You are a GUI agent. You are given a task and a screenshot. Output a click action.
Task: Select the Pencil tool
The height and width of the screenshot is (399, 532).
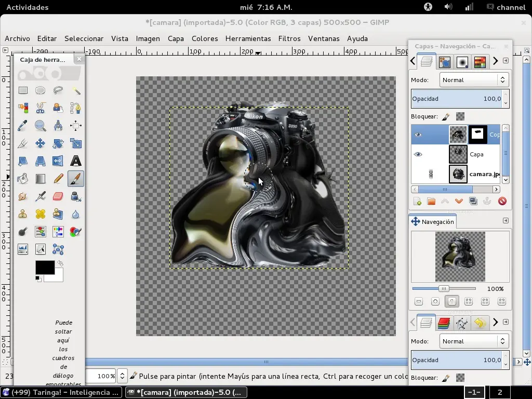click(x=58, y=179)
